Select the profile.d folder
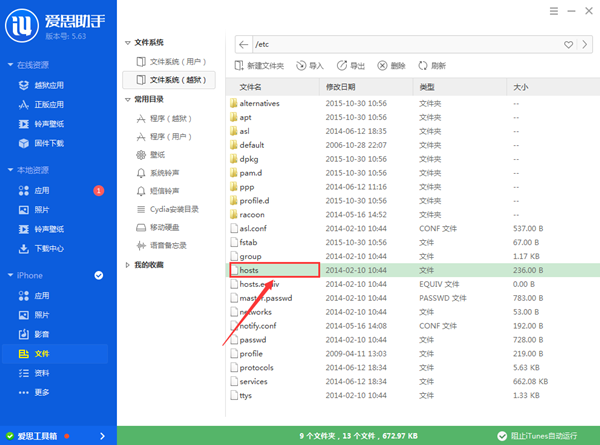The image size is (600, 445). [x=415, y=200]
